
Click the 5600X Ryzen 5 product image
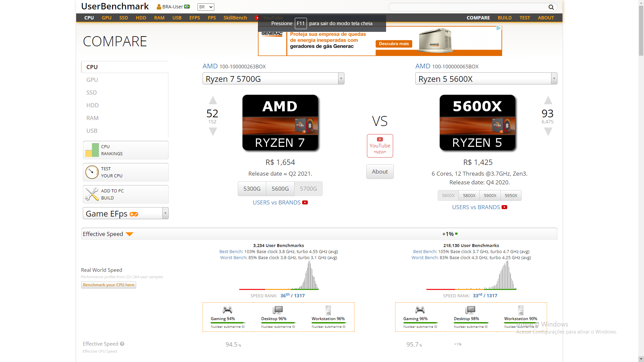478,123
